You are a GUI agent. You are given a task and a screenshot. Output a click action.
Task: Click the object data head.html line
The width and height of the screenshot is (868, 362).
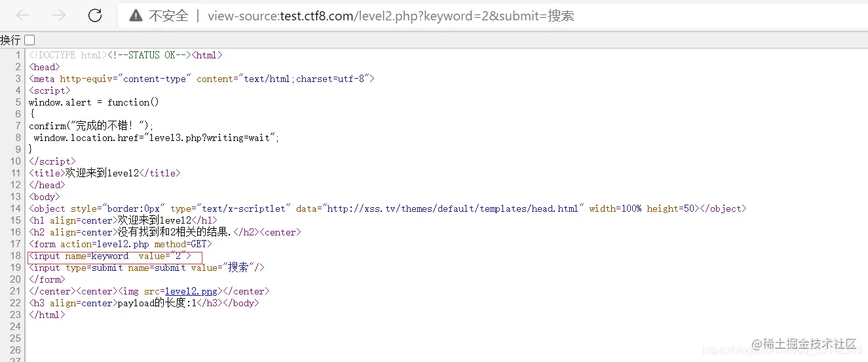388,209
